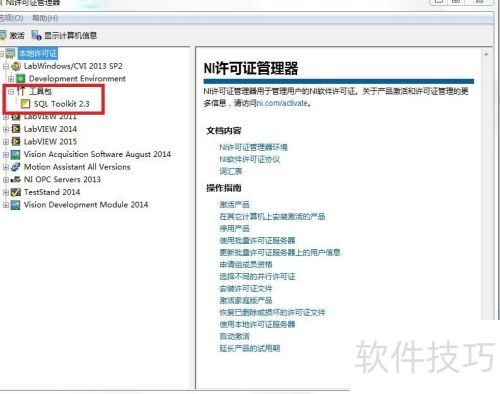Open 恢复已删除或损坏的许可证文件 link
The height and width of the screenshot is (394, 500).
point(272,313)
